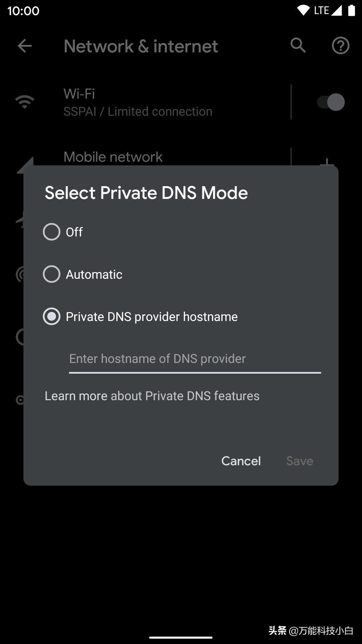Tap the home gesture bar

(x=181, y=637)
